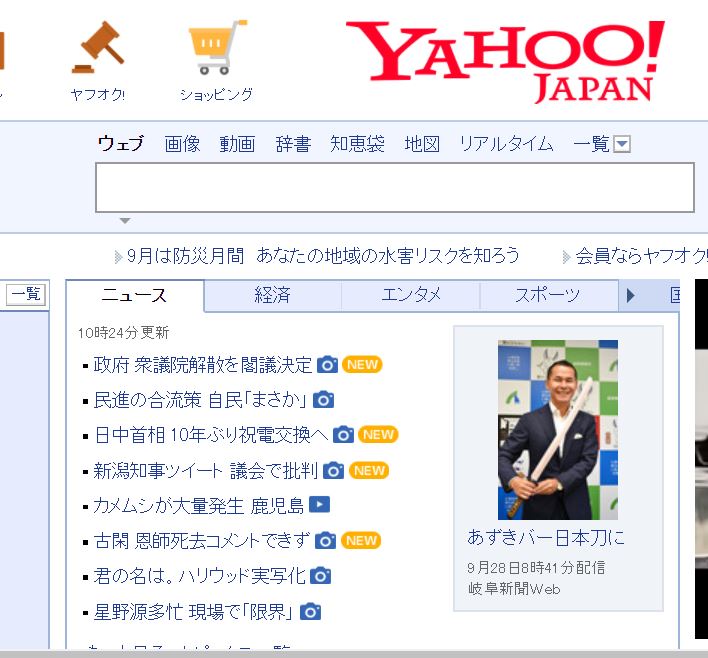Image resolution: width=708 pixels, height=658 pixels.
Task: Click camera icon beside 日中首相 10年ぶり祝電交換へ
Action: click(x=343, y=435)
